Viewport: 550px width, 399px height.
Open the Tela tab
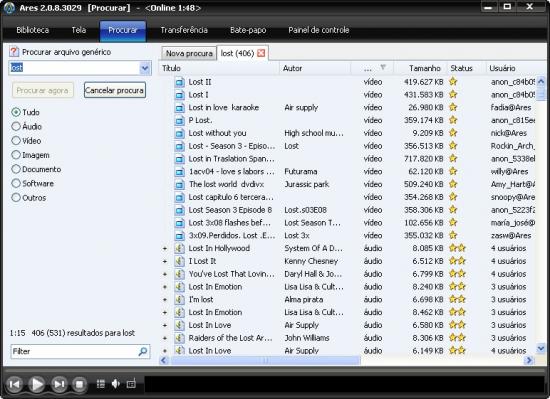tap(79, 30)
